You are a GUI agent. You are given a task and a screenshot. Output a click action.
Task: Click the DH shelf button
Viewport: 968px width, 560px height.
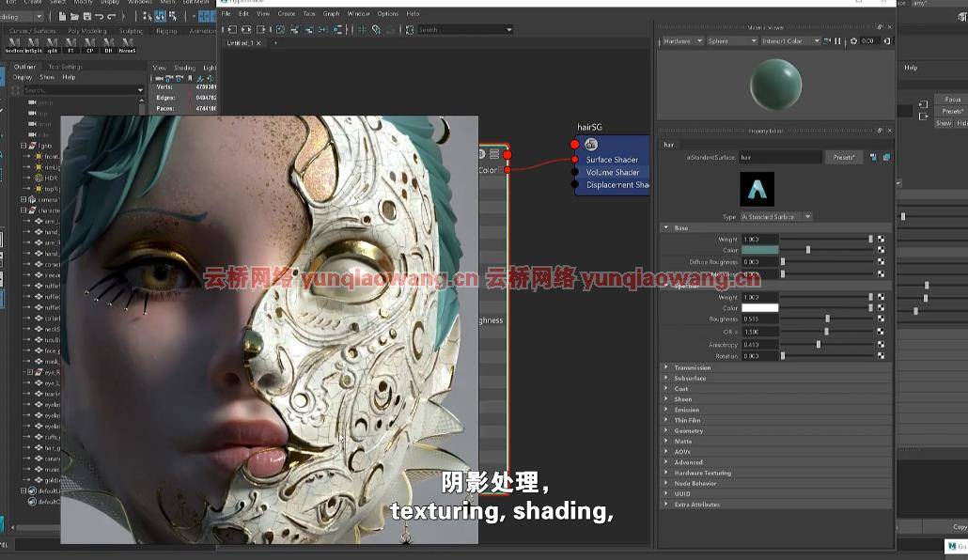pyautogui.click(x=109, y=46)
